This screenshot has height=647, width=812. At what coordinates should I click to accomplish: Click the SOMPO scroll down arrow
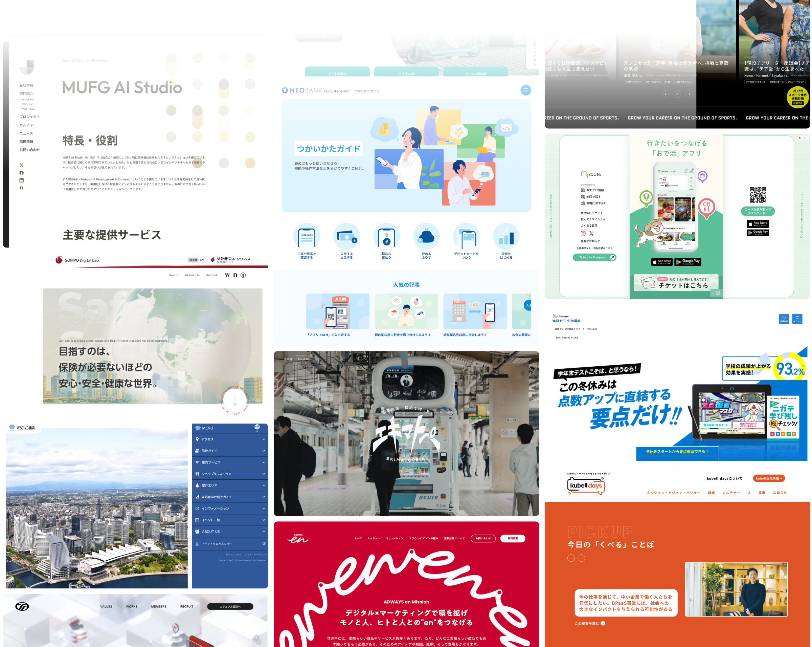235,400
